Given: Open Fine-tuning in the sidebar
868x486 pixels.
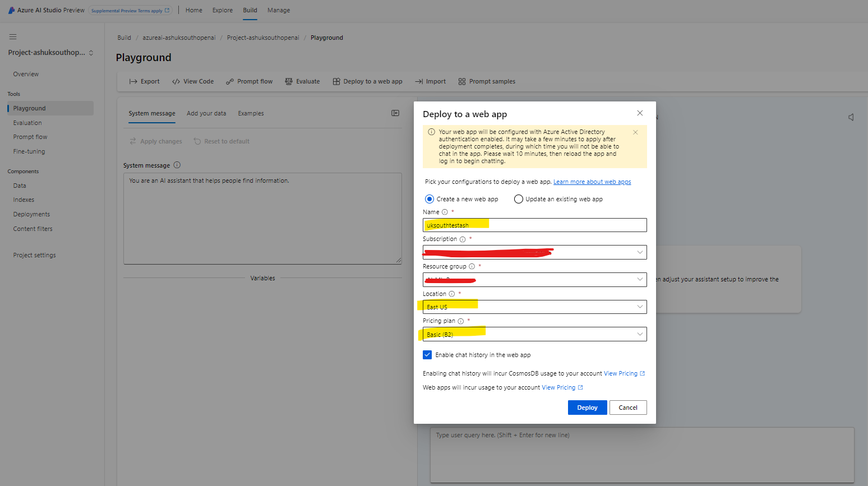Looking at the screenshot, I should [29, 151].
